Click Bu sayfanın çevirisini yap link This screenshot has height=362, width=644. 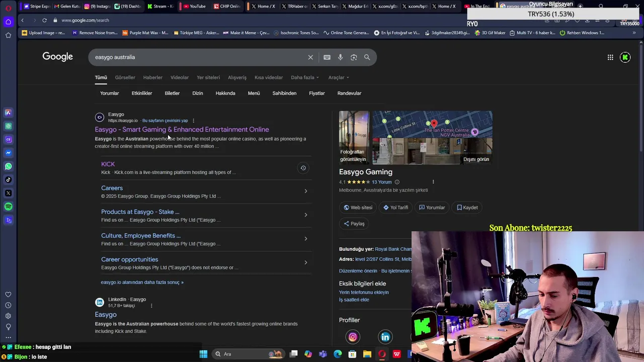(x=165, y=121)
